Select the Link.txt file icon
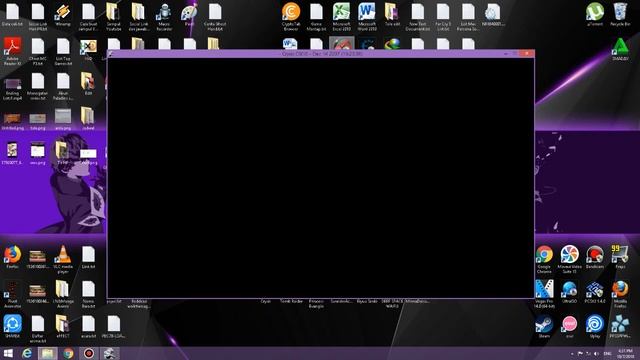The height and width of the screenshot is (360, 640). (x=88, y=257)
